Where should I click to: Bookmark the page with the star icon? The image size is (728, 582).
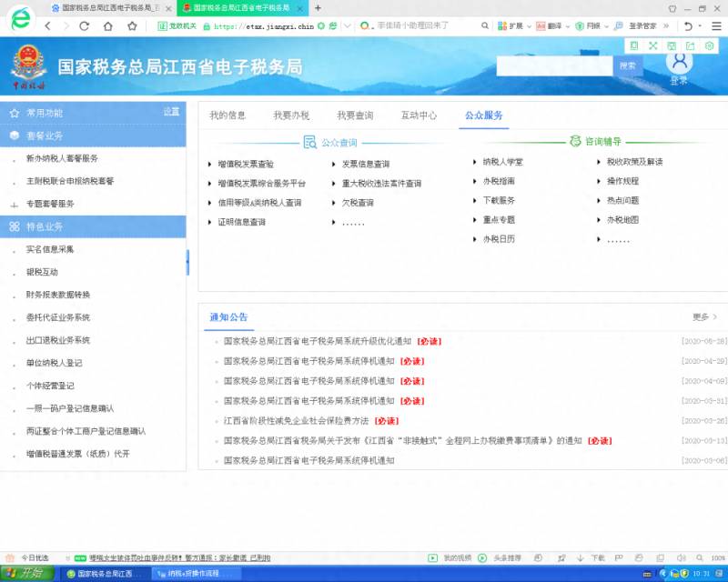tap(132, 26)
